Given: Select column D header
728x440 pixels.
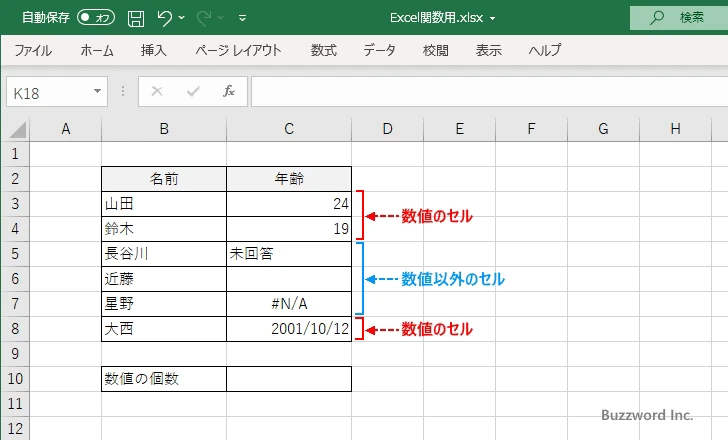Looking at the screenshot, I should (388, 129).
